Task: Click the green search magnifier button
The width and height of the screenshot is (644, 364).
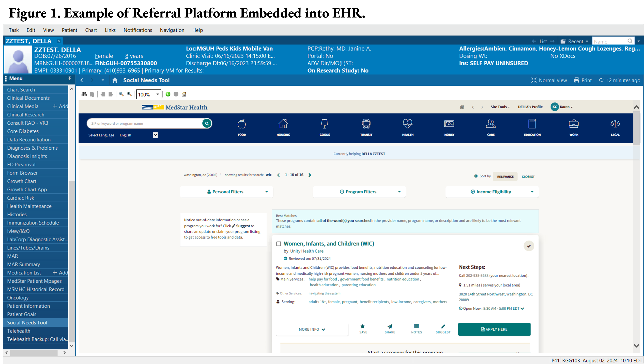Action: [207, 123]
